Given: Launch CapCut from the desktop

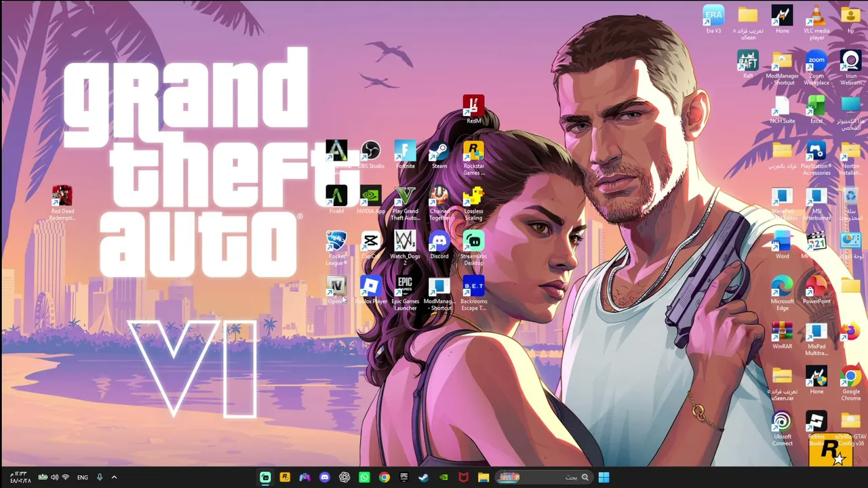Looking at the screenshot, I should pos(371,245).
